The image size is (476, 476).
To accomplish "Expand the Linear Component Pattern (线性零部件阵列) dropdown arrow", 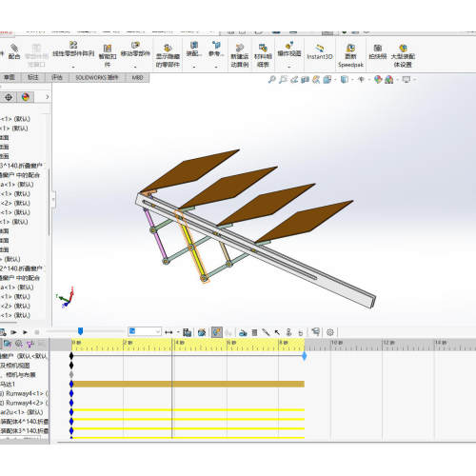I will point(73,67).
